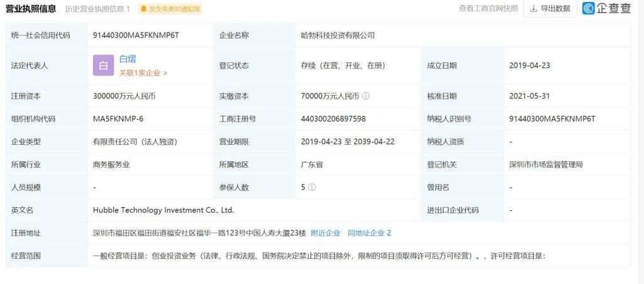Open 发生变更时通知我 notification button
644x284 pixels.
click(x=170, y=9)
